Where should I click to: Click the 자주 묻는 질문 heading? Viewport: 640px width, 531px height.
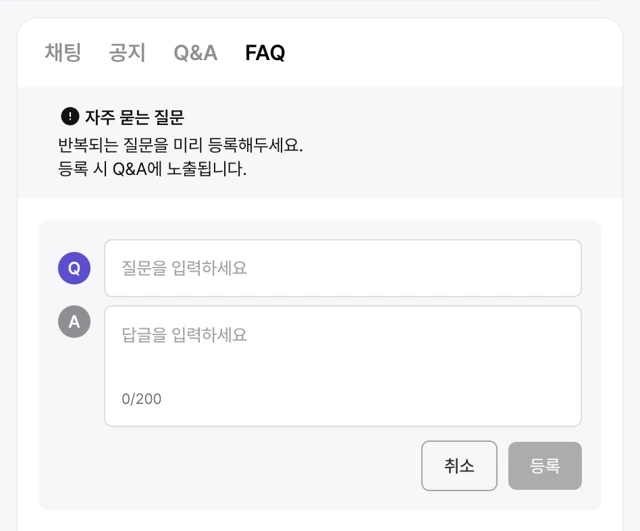pyautogui.click(x=134, y=117)
